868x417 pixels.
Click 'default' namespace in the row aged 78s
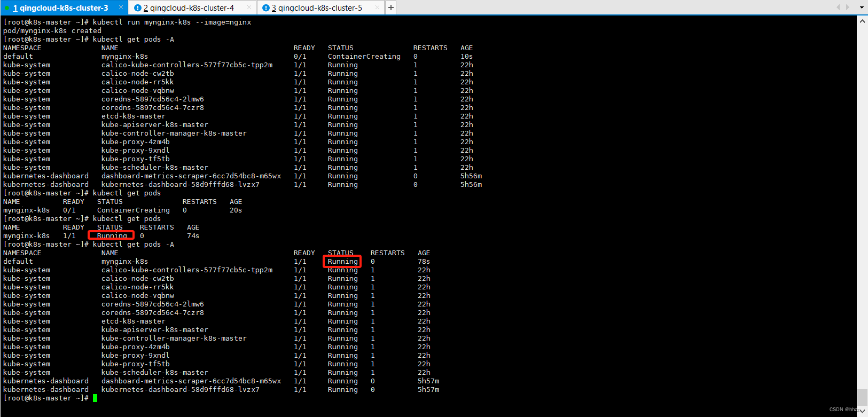click(18, 262)
